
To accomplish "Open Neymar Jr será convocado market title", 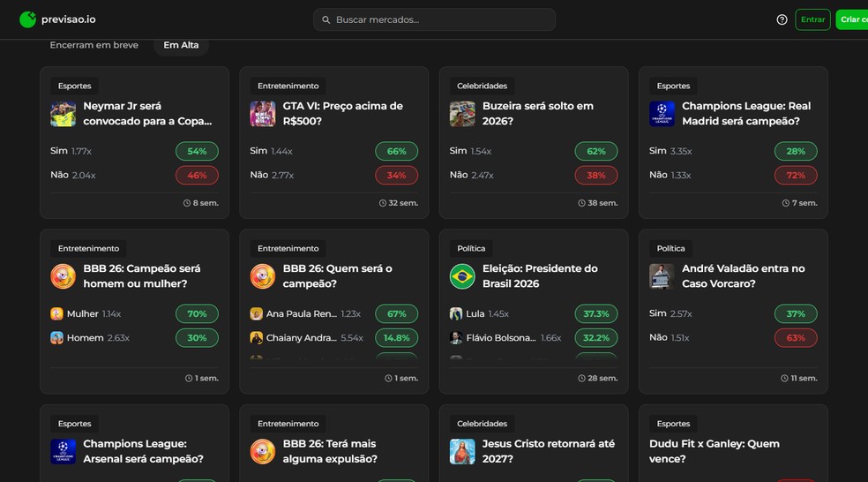I will coord(147,114).
